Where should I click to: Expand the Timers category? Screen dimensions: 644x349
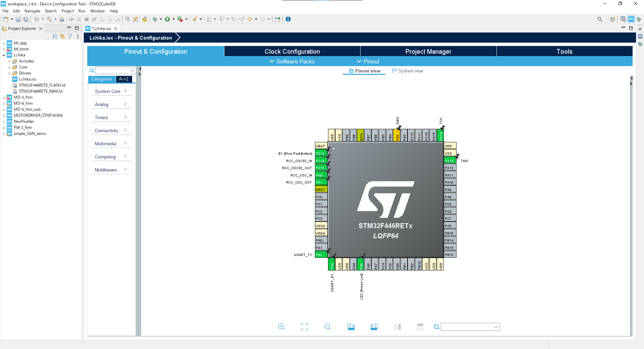pos(111,117)
